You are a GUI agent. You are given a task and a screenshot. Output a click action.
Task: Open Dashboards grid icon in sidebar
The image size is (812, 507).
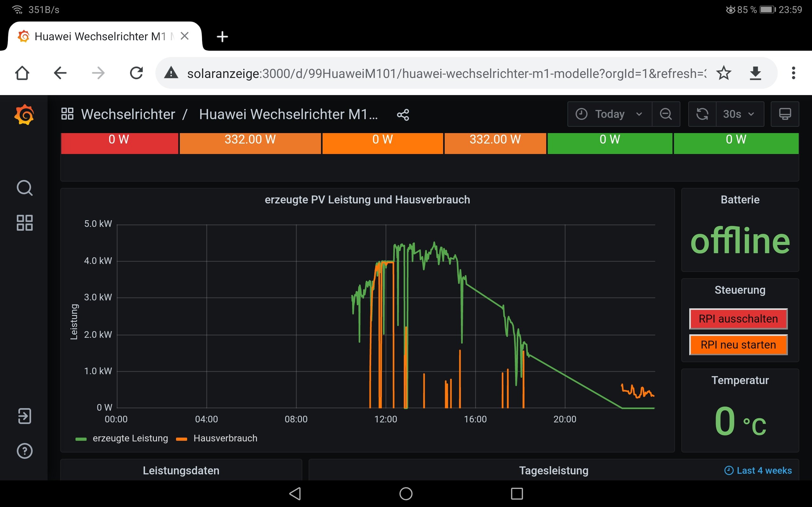click(x=24, y=223)
